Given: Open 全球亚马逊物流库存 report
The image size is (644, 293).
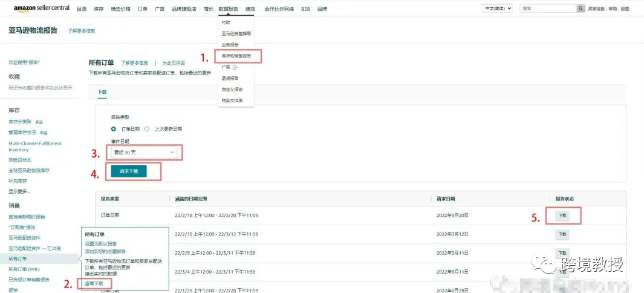Looking at the screenshot, I should tap(29, 171).
